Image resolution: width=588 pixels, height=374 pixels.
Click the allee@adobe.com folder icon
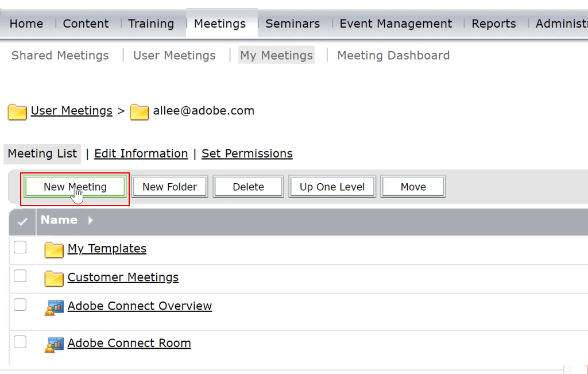[x=140, y=111]
